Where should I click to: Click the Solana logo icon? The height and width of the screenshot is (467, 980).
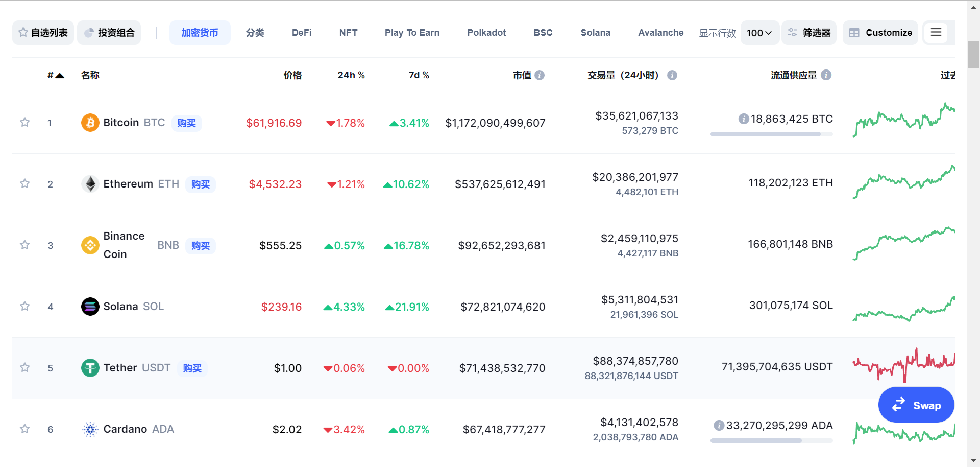(x=90, y=307)
